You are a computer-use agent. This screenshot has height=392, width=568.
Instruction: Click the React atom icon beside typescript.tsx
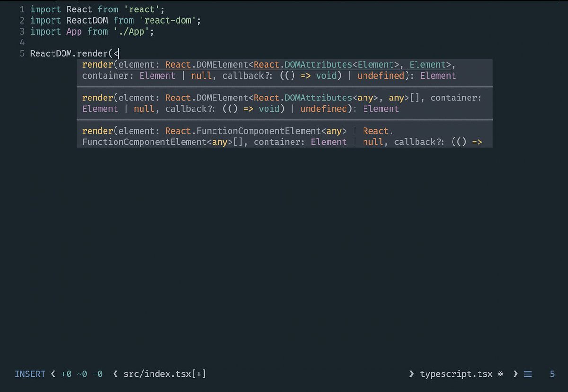[x=501, y=374]
